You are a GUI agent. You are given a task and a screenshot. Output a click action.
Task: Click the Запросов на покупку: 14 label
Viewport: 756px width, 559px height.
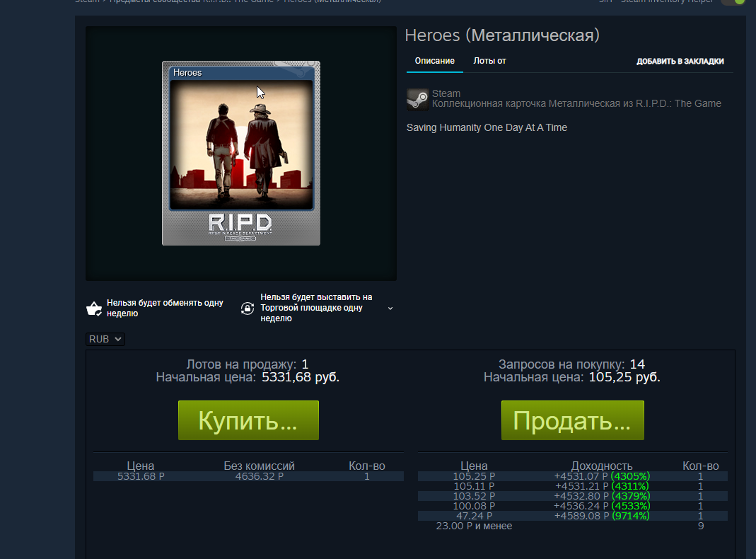pyautogui.click(x=572, y=364)
